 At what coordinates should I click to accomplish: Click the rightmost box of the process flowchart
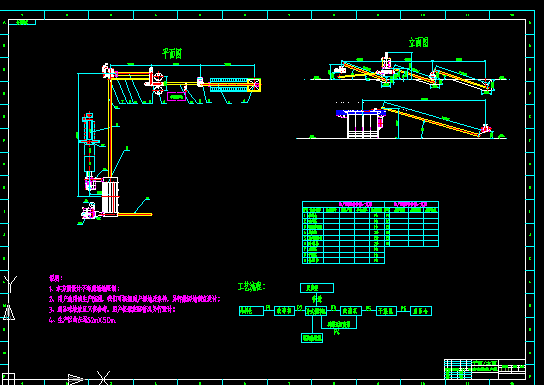click(x=421, y=311)
